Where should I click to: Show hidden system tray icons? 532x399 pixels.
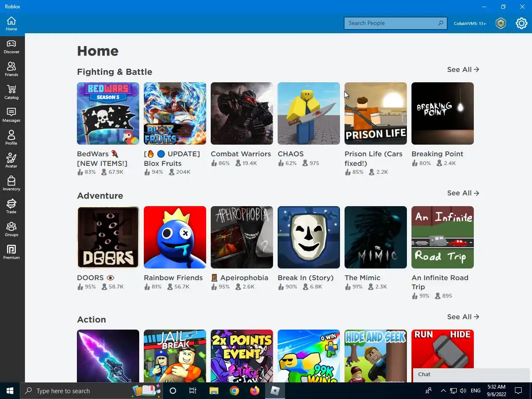click(443, 391)
